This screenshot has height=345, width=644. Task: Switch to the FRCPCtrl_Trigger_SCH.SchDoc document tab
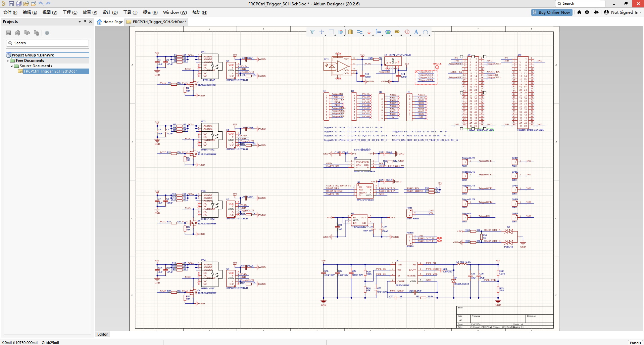pyautogui.click(x=156, y=22)
